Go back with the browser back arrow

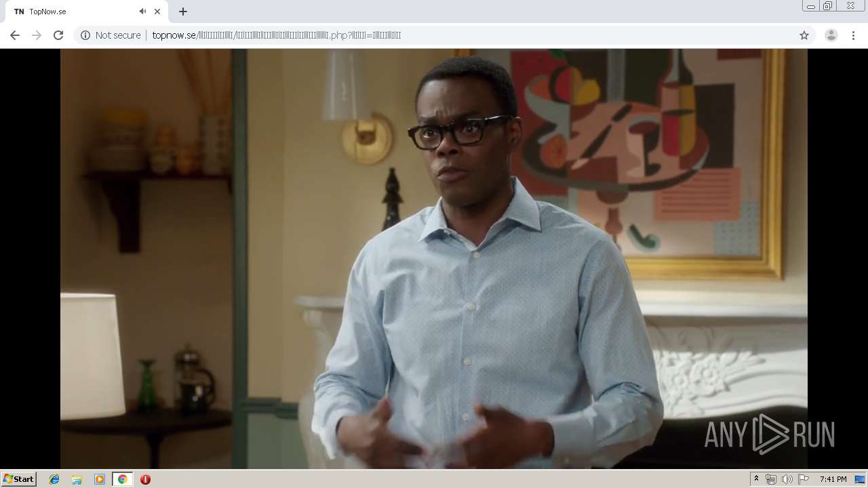point(15,35)
